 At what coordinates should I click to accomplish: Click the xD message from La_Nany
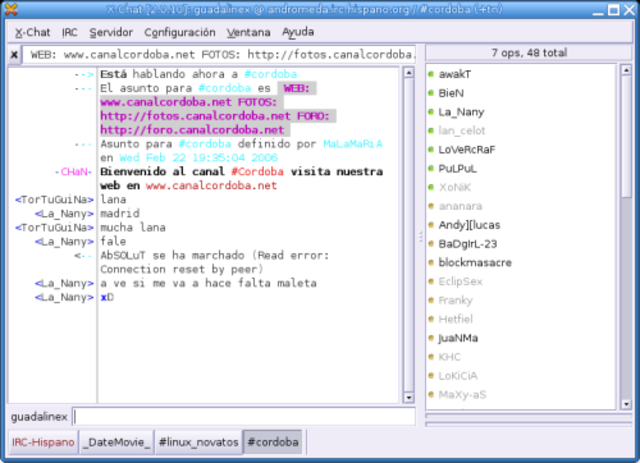107,297
